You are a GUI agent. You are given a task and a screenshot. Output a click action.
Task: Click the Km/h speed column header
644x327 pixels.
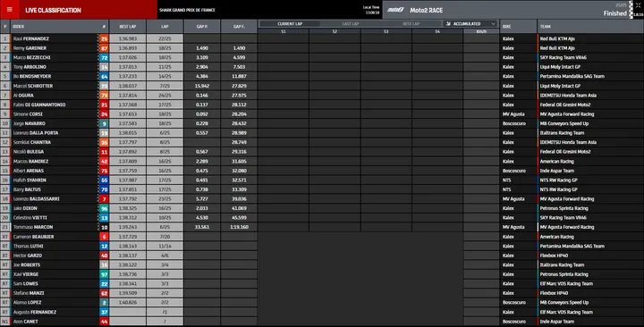pos(481,31)
